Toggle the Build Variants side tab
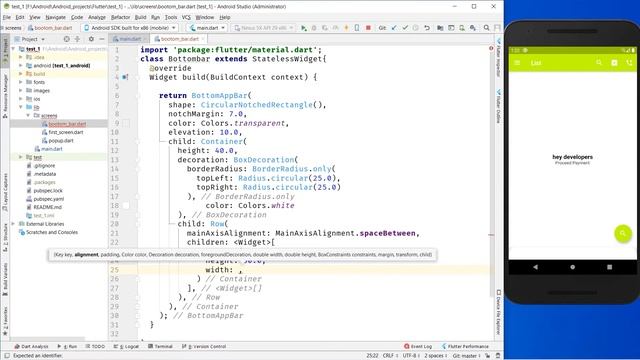The height and width of the screenshot is (360, 640). [x=5, y=280]
